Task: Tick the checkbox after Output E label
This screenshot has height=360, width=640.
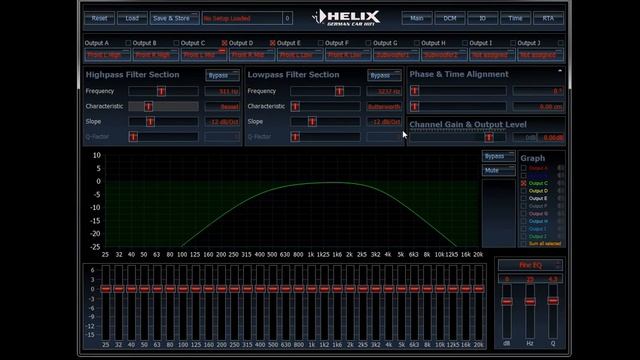Action: 320,43
